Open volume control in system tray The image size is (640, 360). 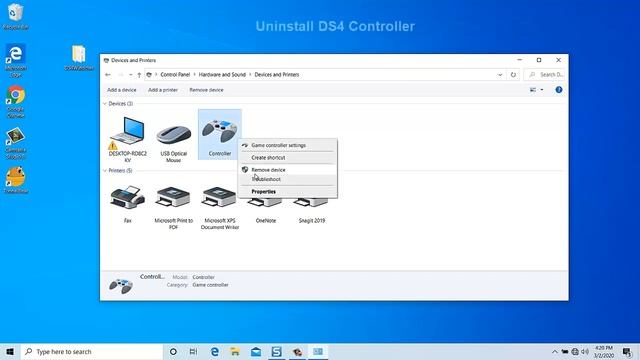585,351
